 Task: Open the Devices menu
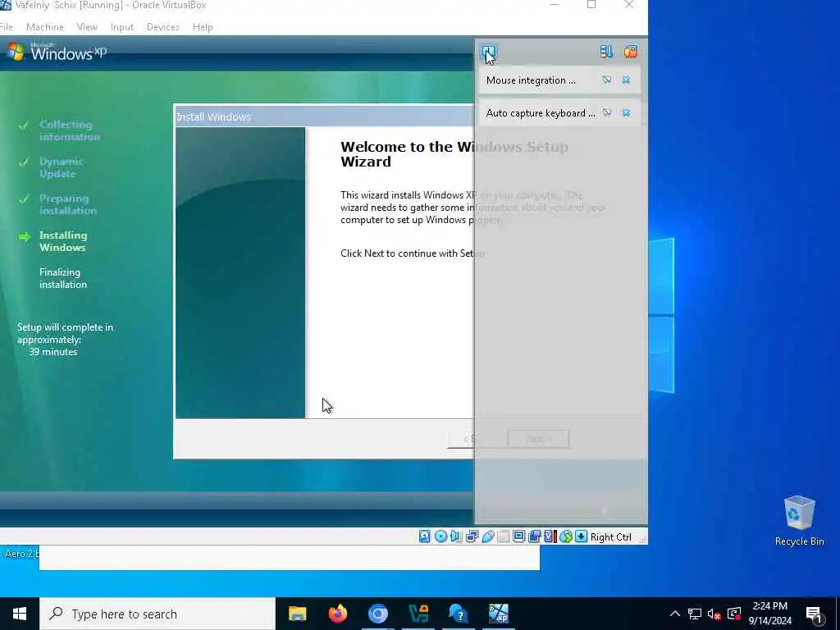pos(163,27)
